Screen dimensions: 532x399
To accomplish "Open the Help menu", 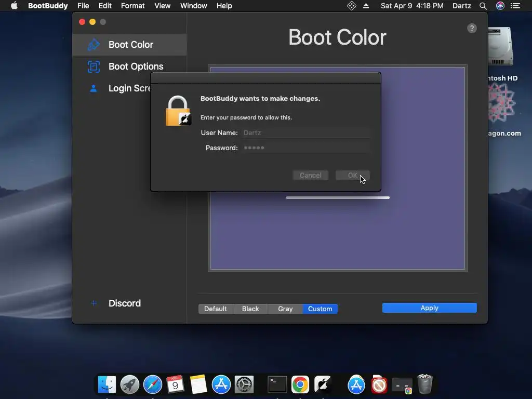I will point(224,6).
